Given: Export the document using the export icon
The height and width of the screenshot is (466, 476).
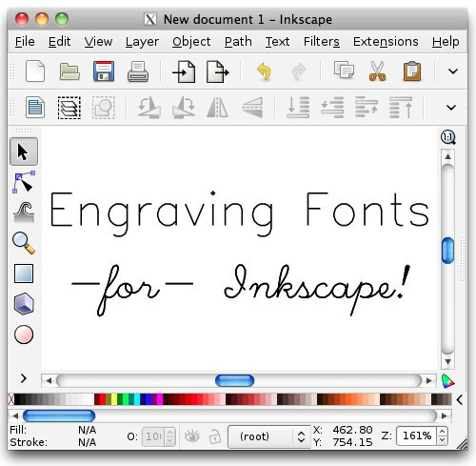Looking at the screenshot, I should click(x=218, y=71).
